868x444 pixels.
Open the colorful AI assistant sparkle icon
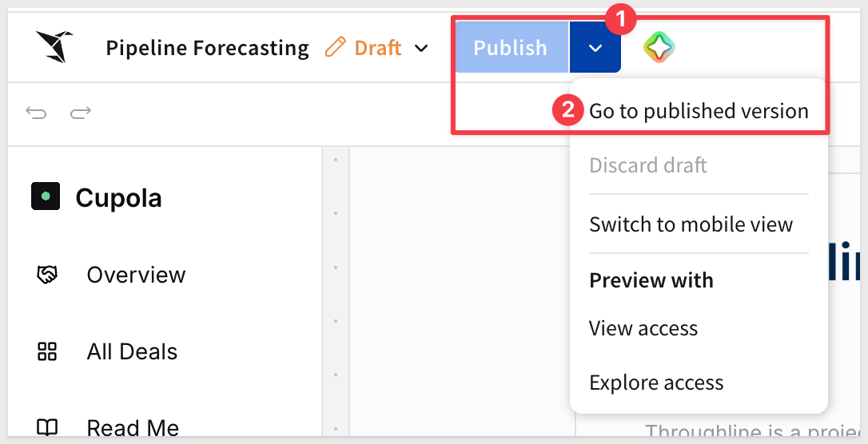pyautogui.click(x=659, y=47)
